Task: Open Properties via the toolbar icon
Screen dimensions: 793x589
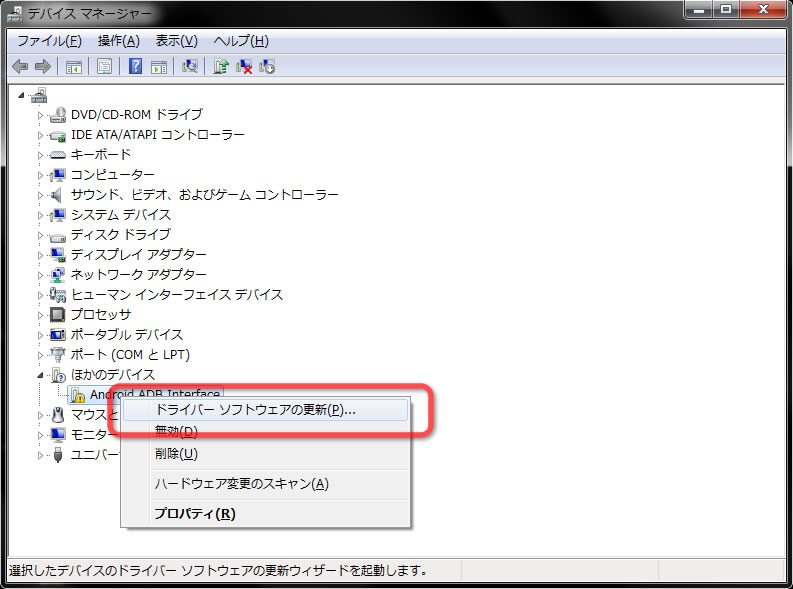Action: (104, 66)
